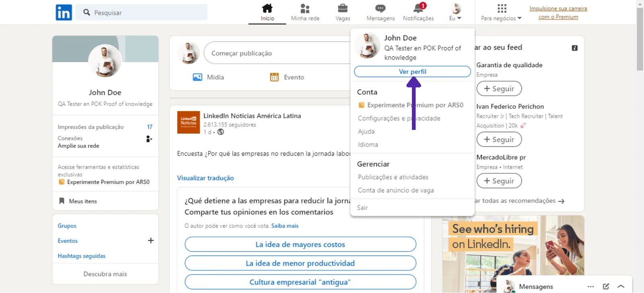This screenshot has height=293, width=644.
Task: Click Saiba mais link in the poll
Action: pyautogui.click(x=285, y=226)
